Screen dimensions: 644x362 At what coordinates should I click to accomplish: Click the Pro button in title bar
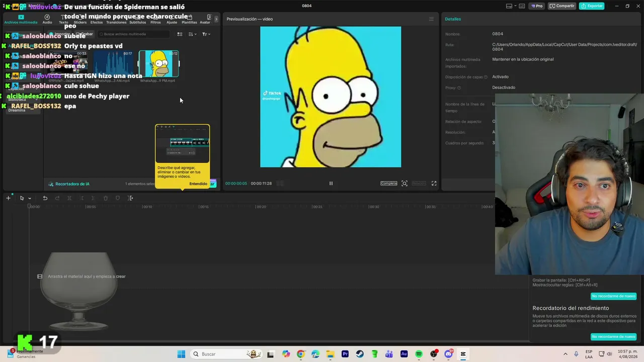point(536,6)
